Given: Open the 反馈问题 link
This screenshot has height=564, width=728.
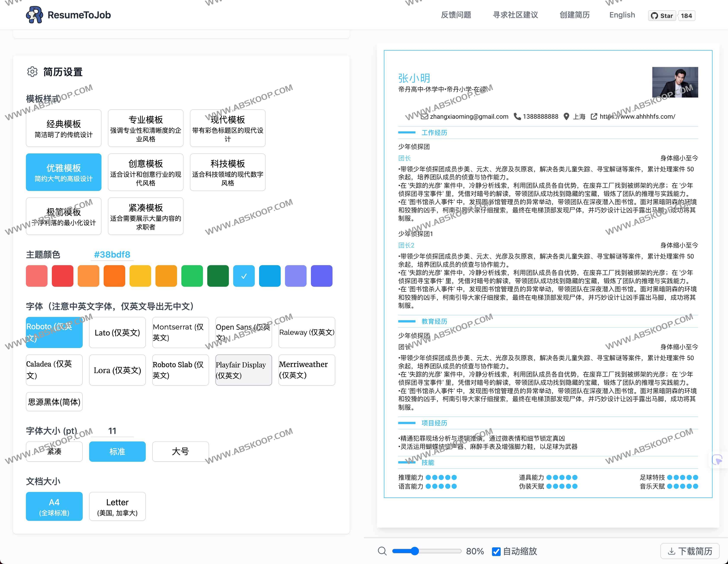Looking at the screenshot, I should click(x=456, y=15).
